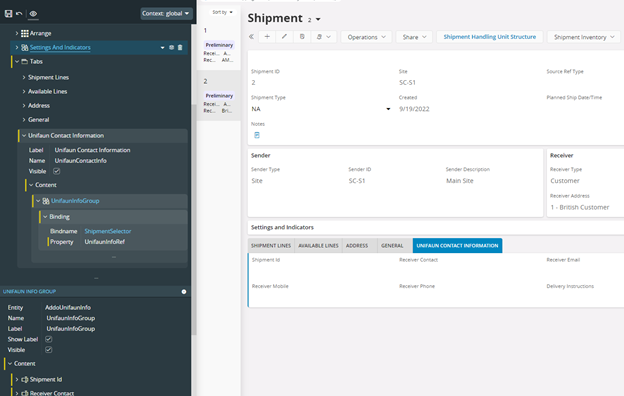This screenshot has width=624, height=396.
Task: Open the Share menu
Action: coord(414,37)
